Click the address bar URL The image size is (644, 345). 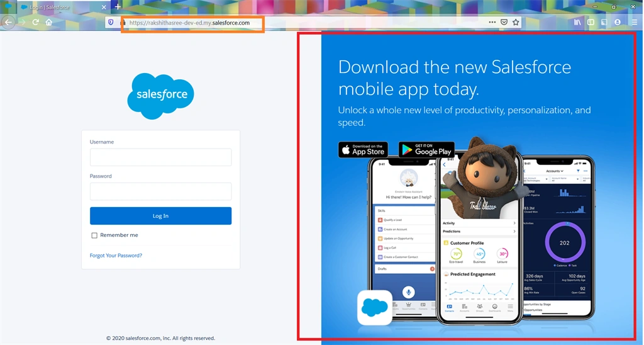click(x=189, y=23)
